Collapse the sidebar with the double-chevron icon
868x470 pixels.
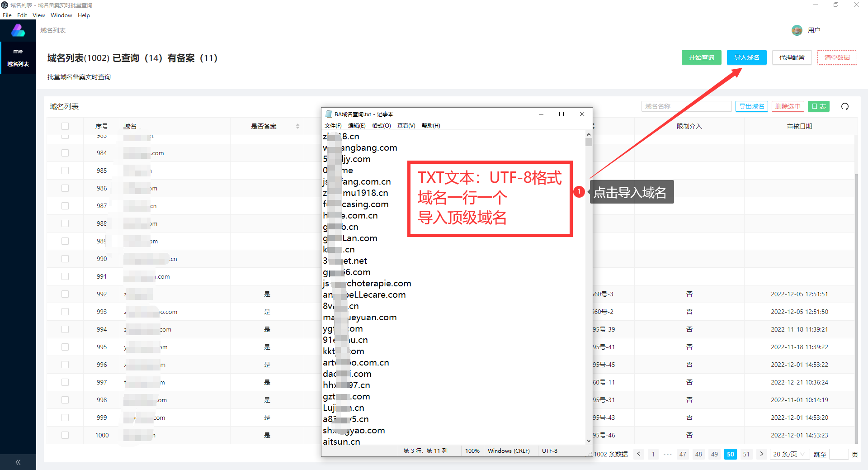click(x=18, y=462)
